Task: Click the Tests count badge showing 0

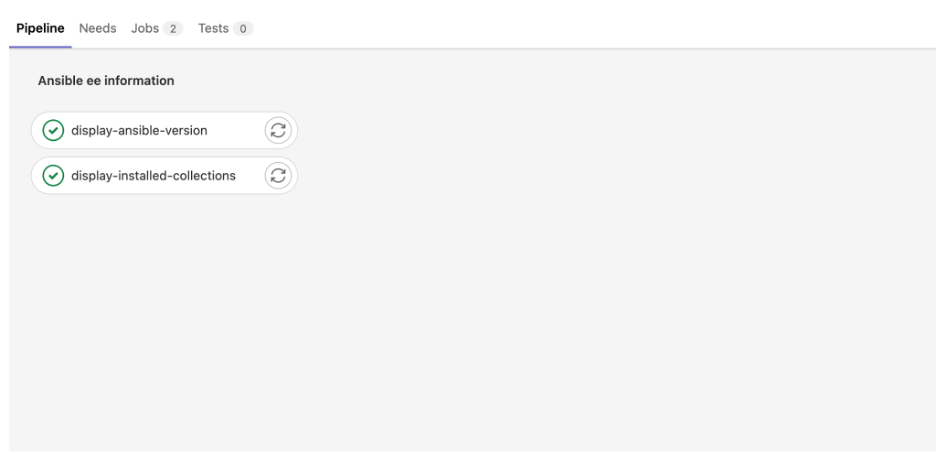Action: pos(242,29)
